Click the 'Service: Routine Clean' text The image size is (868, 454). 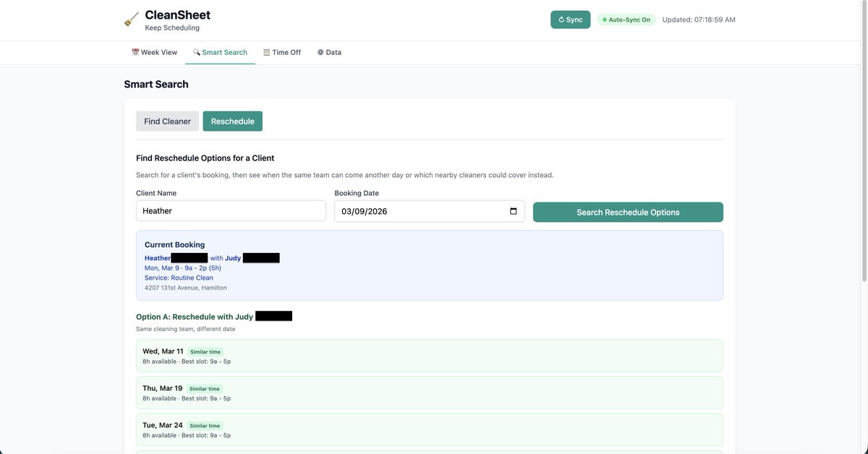(179, 278)
